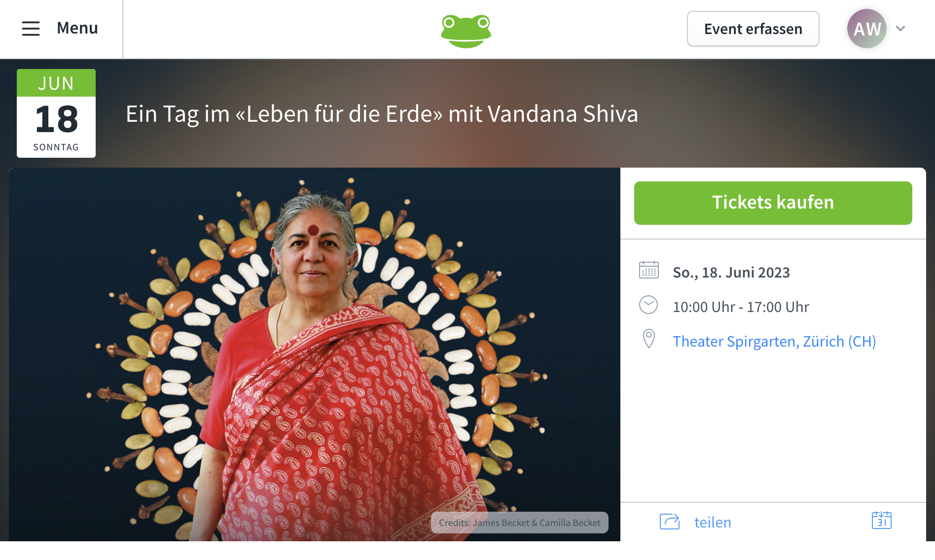Click the Menu label
Image resolution: width=935 pixels, height=560 pixels.
tap(77, 28)
